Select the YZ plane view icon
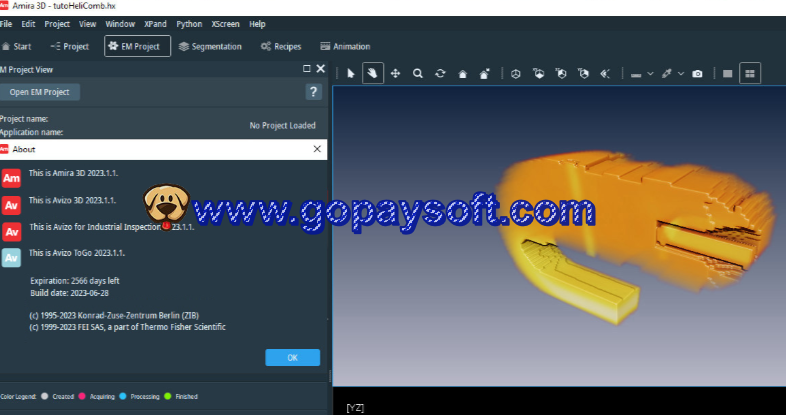 tap(583, 74)
